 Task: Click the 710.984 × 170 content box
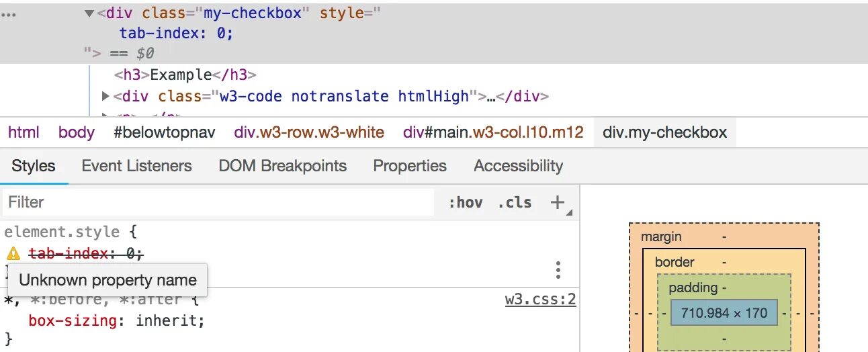click(724, 313)
